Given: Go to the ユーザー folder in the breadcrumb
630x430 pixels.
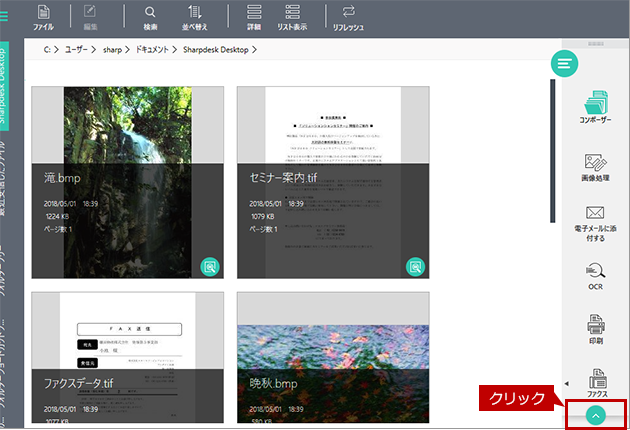Looking at the screenshot, I should point(76,49).
